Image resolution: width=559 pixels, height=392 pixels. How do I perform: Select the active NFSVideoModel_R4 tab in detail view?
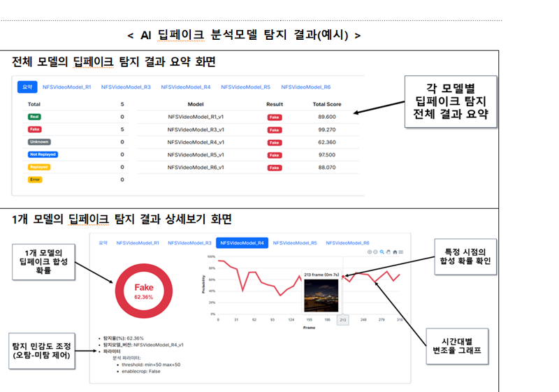point(241,243)
